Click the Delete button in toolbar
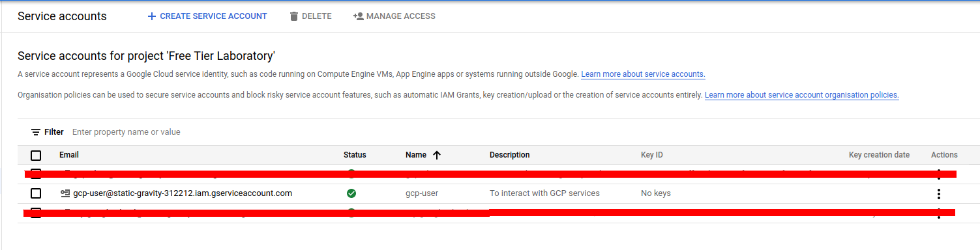Viewport: 980px width, 250px height. coord(310,16)
